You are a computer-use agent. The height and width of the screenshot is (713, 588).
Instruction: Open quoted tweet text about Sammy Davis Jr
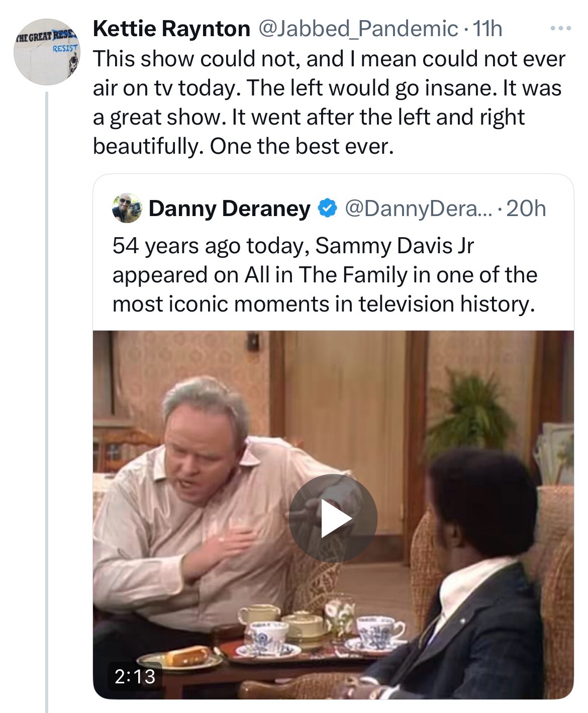325,275
